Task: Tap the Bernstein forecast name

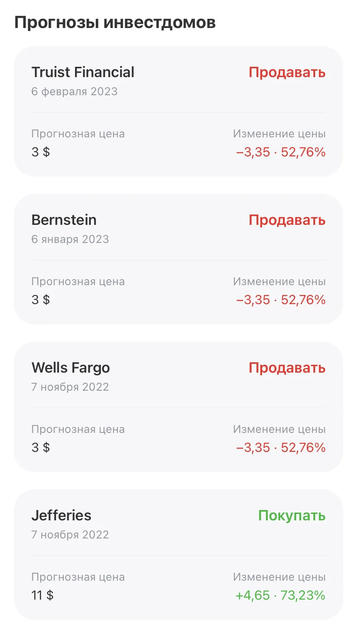Action: pyautogui.click(x=64, y=220)
